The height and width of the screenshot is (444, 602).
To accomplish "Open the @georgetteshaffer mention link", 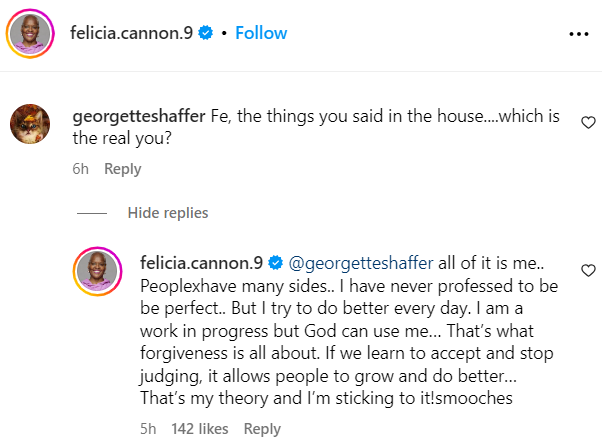I will pos(361,264).
